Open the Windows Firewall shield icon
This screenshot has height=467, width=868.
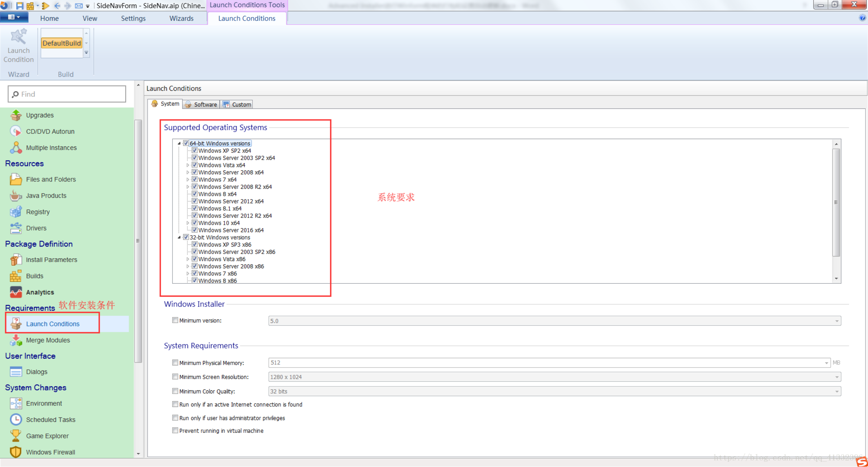[x=16, y=452]
